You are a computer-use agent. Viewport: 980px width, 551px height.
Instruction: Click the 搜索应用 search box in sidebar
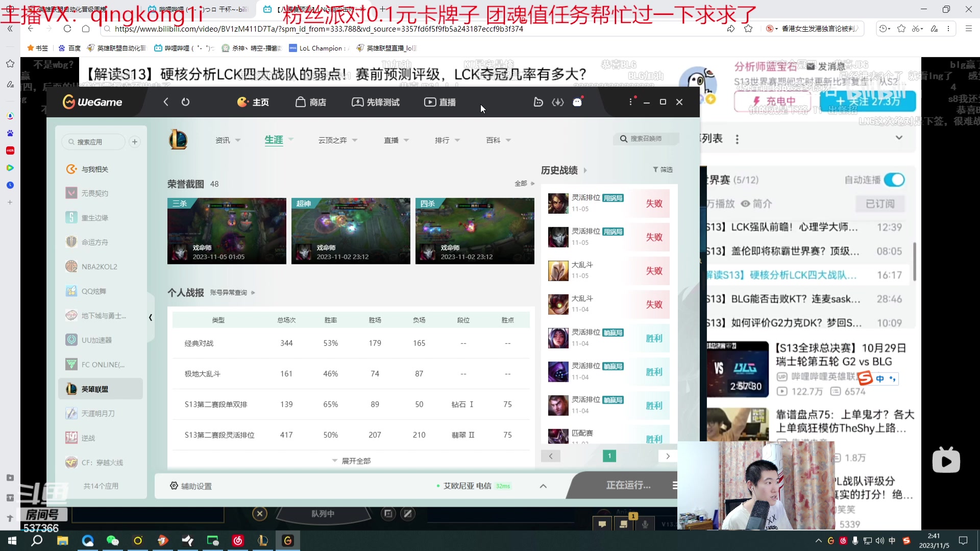pos(93,142)
